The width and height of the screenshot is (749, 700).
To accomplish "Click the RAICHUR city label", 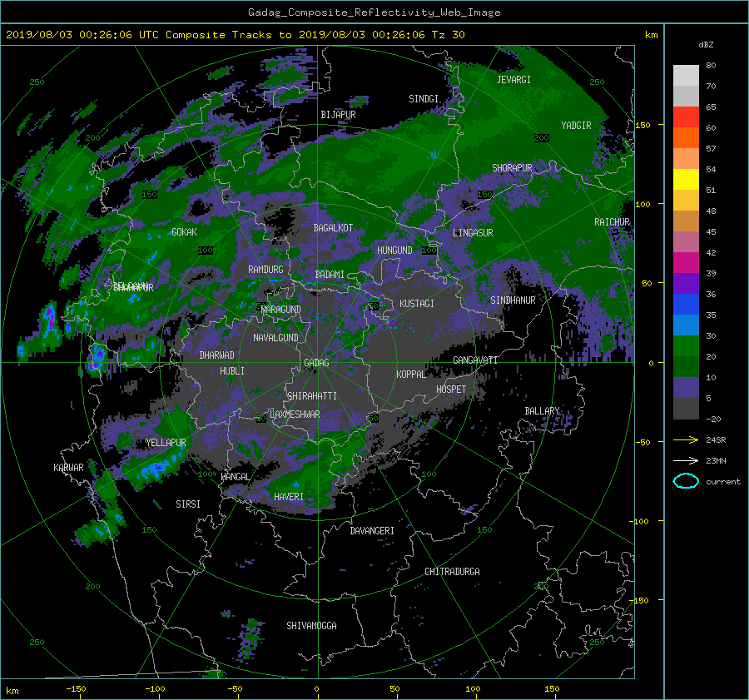I will (612, 222).
